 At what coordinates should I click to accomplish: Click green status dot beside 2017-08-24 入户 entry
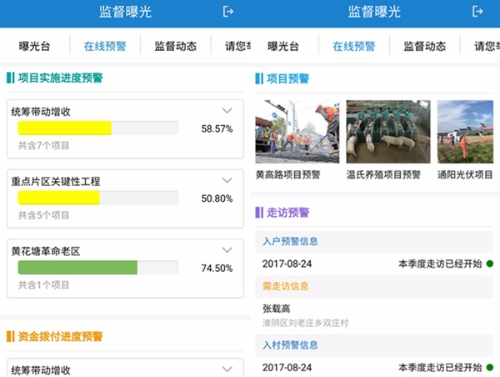click(x=490, y=264)
